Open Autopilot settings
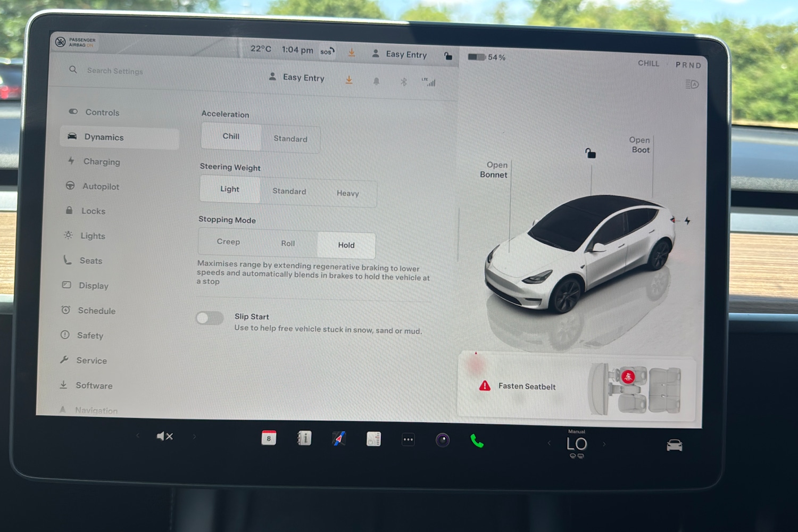Image resolution: width=798 pixels, height=532 pixels. 93,186
